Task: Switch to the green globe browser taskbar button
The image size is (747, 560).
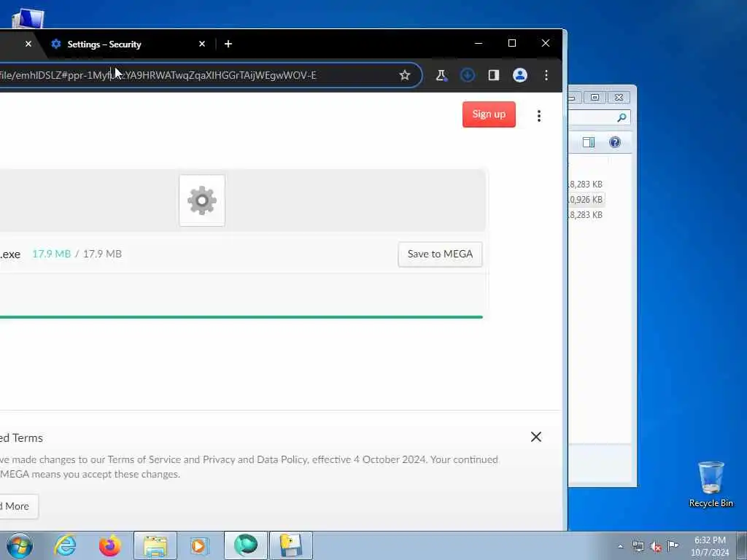Action: pyautogui.click(x=246, y=545)
